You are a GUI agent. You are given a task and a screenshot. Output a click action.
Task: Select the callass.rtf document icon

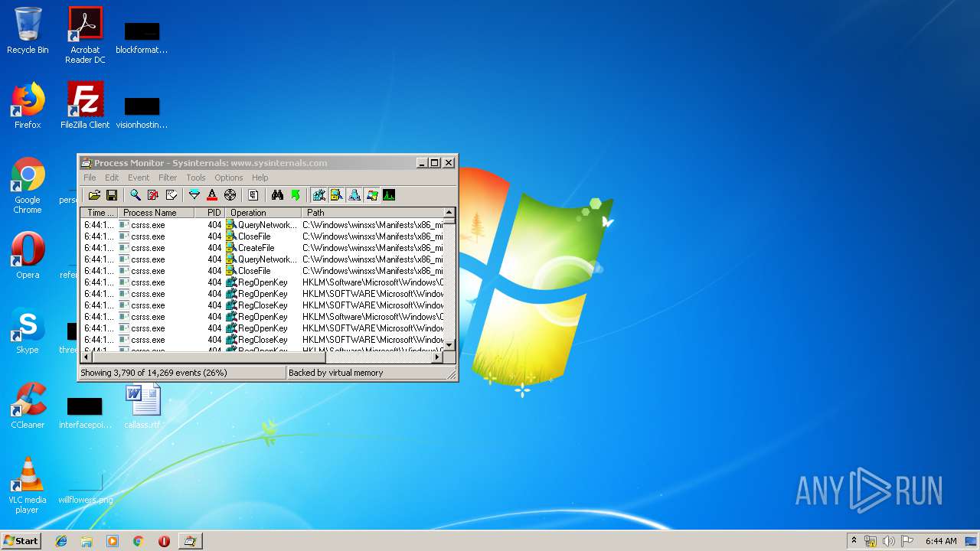pos(142,406)
